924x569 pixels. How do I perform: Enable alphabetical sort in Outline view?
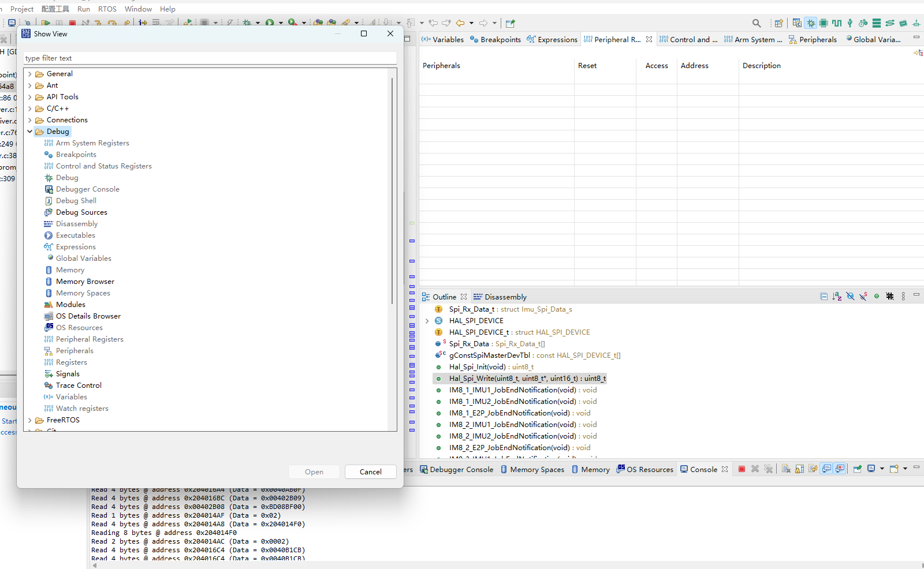tap(837, 296)
